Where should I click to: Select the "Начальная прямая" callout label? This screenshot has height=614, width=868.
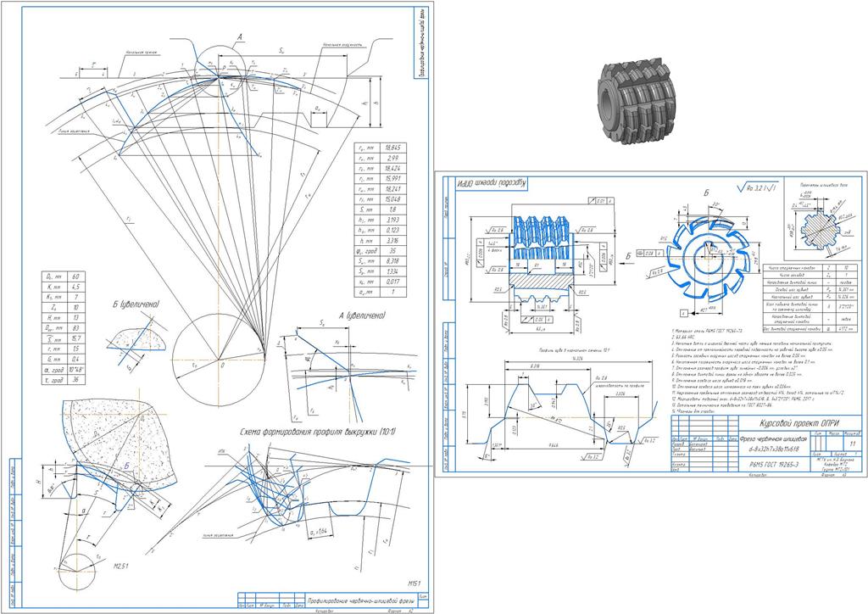(x=142, y=53)
